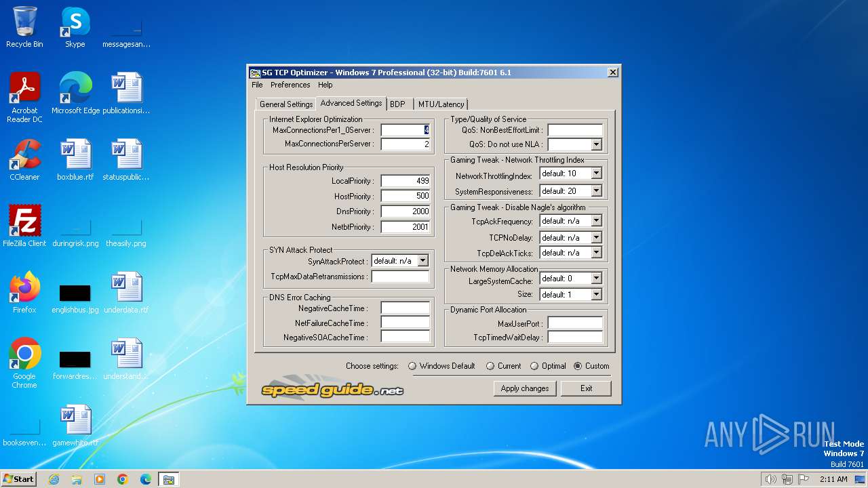Viewport: 868px width, 488px height.
Task: Click DnsPriority input field
Action: pyautogui.click(x=406, y=211)
